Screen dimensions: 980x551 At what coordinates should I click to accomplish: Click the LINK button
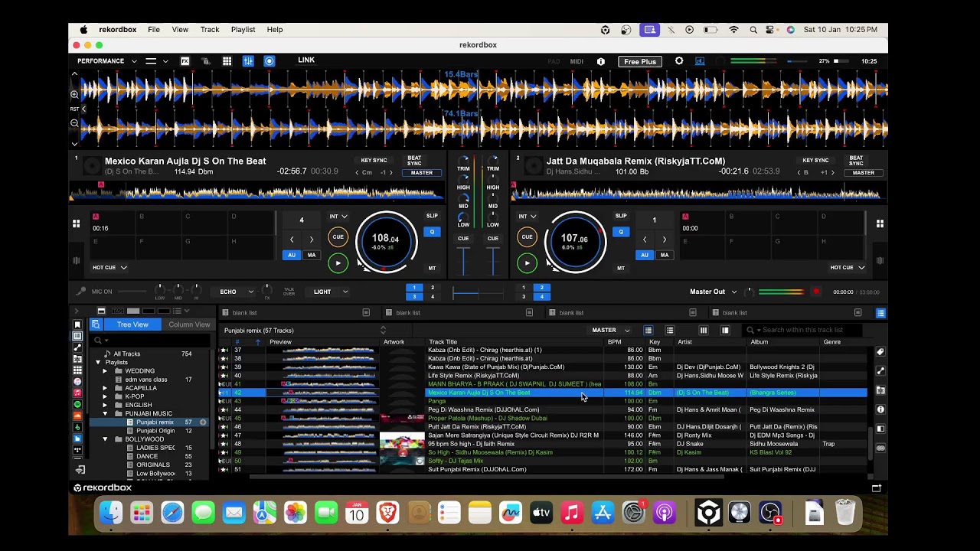click(306, 60)
